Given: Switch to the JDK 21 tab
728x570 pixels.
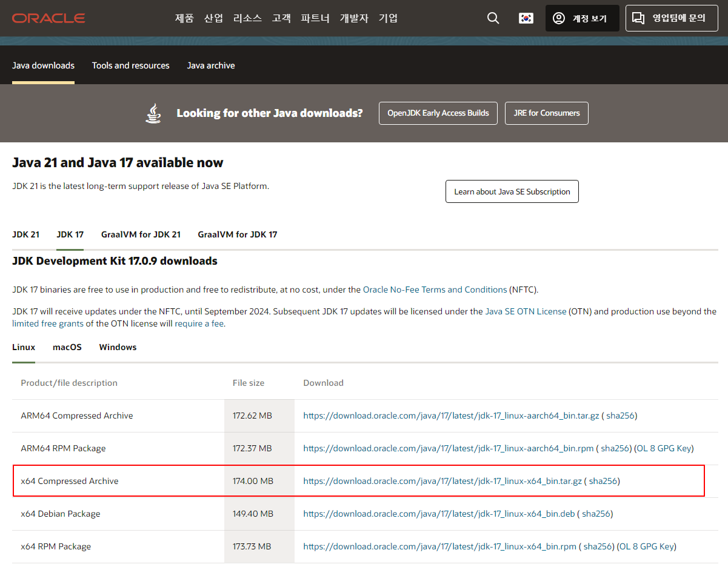Looking at the screenshot, I should coord(25,234).
